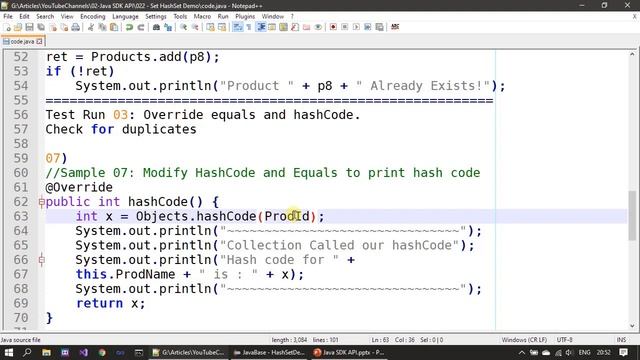640x360 pixels.
Task: Click '@Override' text on line 61
Action: pyautogui.click(x=79, y=187)
